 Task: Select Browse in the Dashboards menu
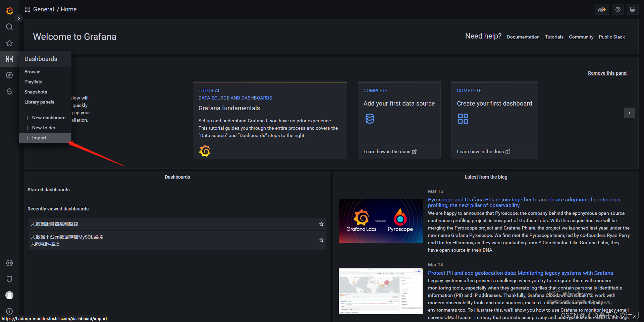click(x=45, y=72)
